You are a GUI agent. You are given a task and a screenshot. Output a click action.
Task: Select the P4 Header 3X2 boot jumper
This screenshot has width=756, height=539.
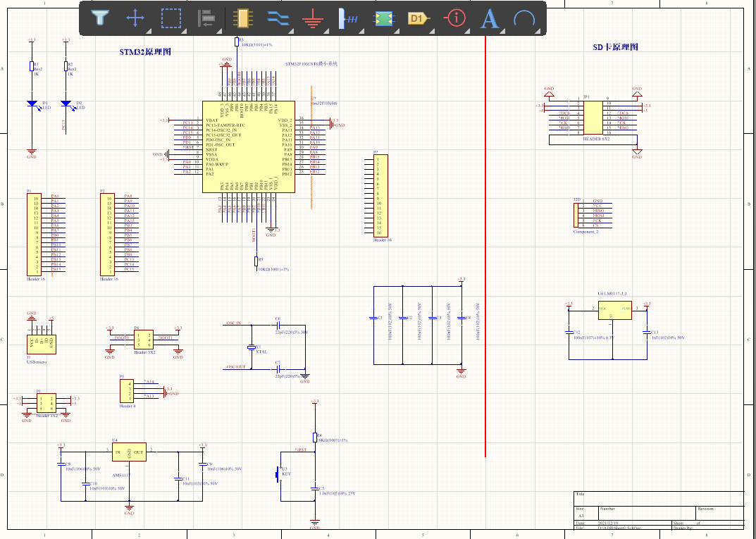[144, 340]
